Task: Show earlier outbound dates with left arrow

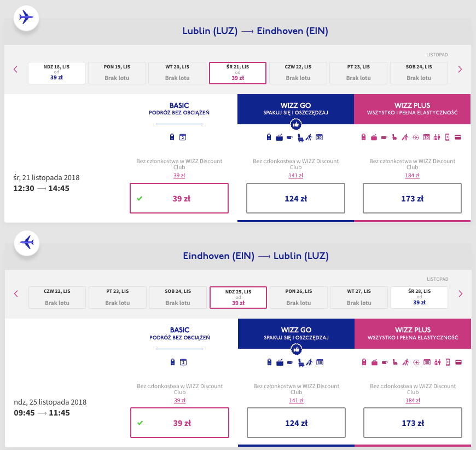Action: coord(16,70)
